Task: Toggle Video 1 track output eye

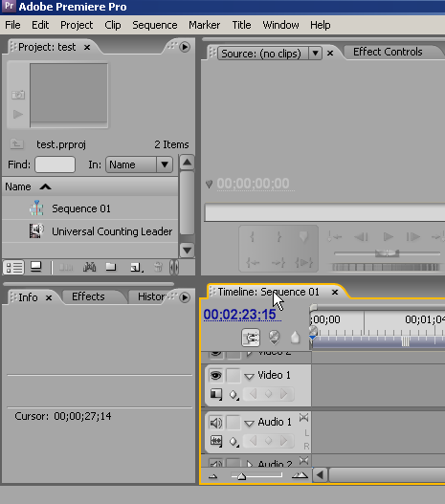Action: point(215,375)
